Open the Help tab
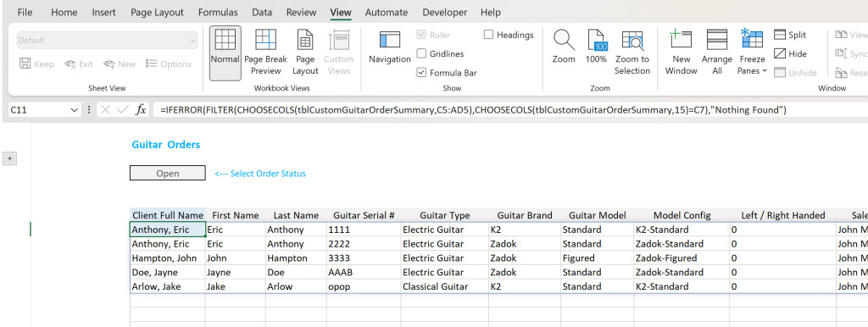The width and height of the screenshot is (868, 327). (x=491, y=12)
